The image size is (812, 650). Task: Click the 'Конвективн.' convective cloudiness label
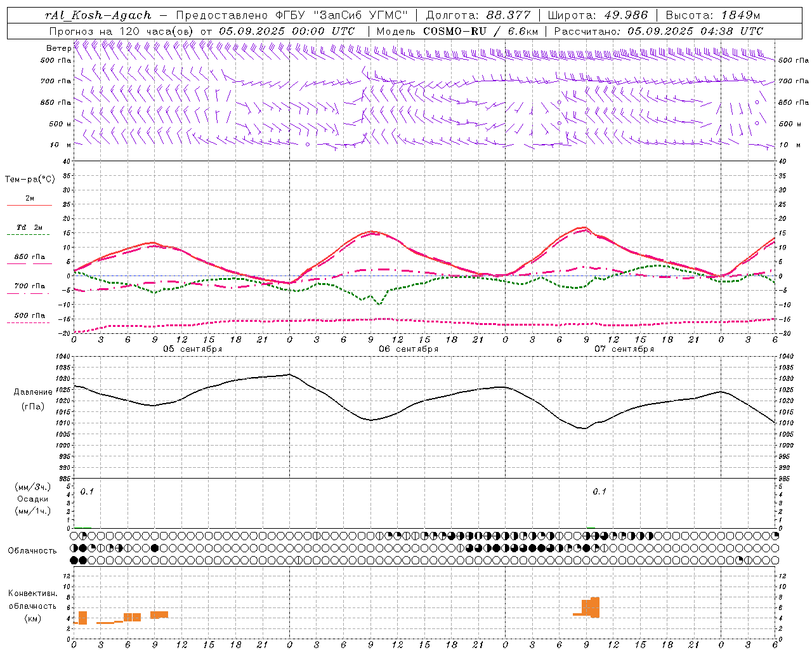click(33, 594)
